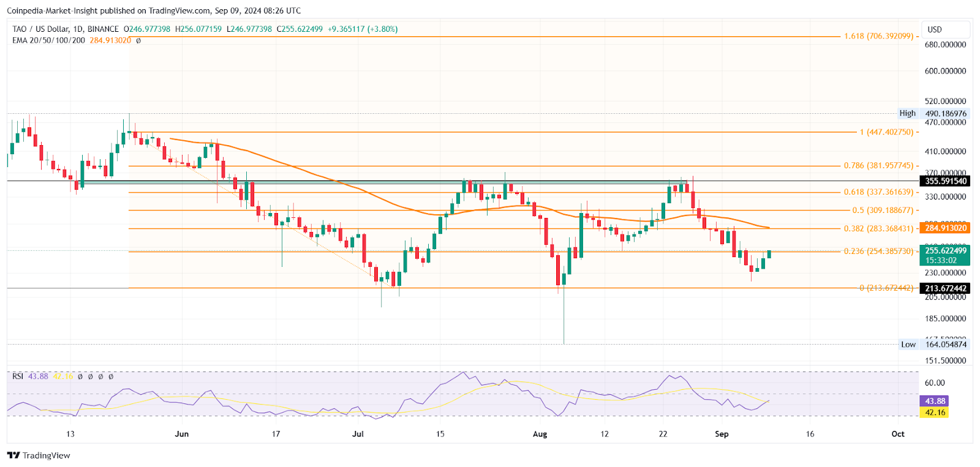Click the RSI indicator label
Viewport: 980px width, 467px height.
pyautogui.click(x=18, y=376)
